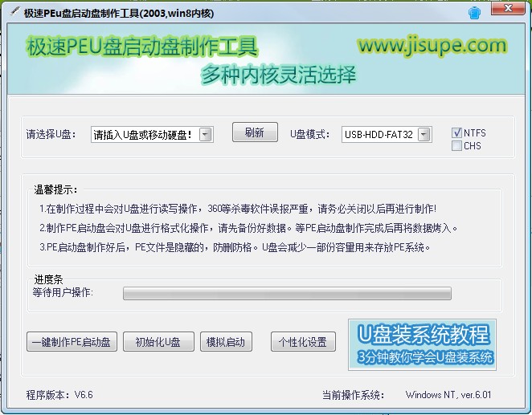The height and width of the screenshot is (415, 532).
Task: Select the USB-HDD-FAT32 mode text
Action: [x=379, y=135]
